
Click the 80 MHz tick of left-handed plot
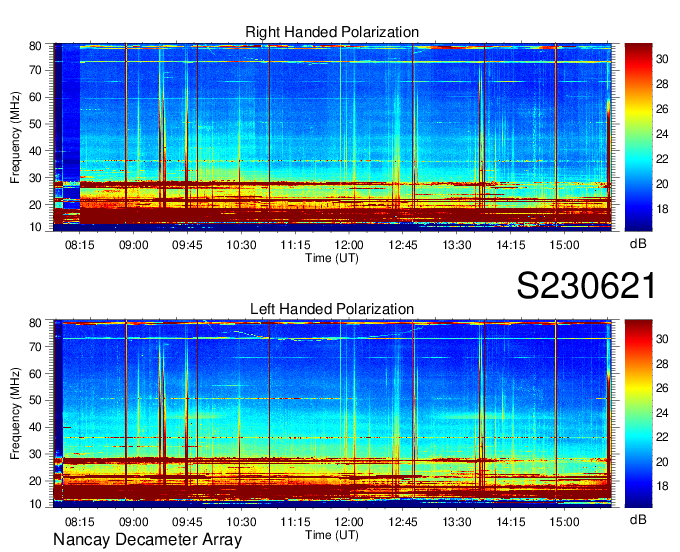[x=35, y=323]
